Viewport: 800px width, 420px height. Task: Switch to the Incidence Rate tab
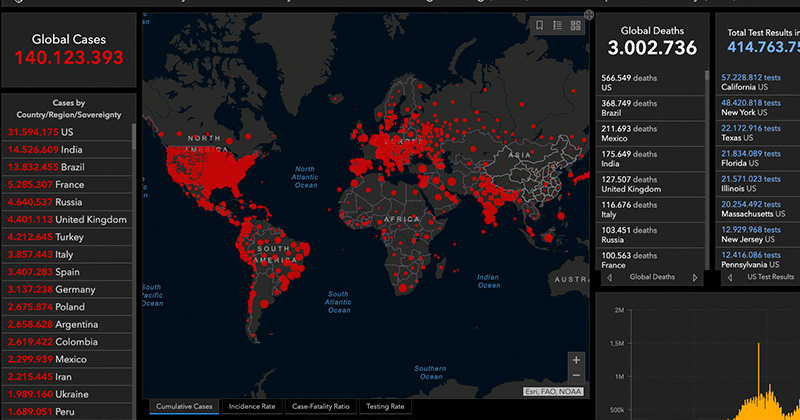click(251, 407)
